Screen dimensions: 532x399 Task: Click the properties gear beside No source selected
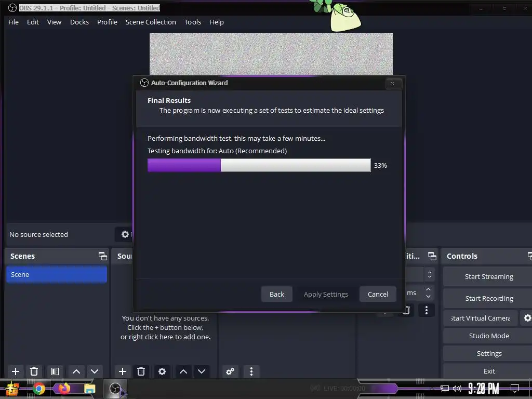point(125,234)
